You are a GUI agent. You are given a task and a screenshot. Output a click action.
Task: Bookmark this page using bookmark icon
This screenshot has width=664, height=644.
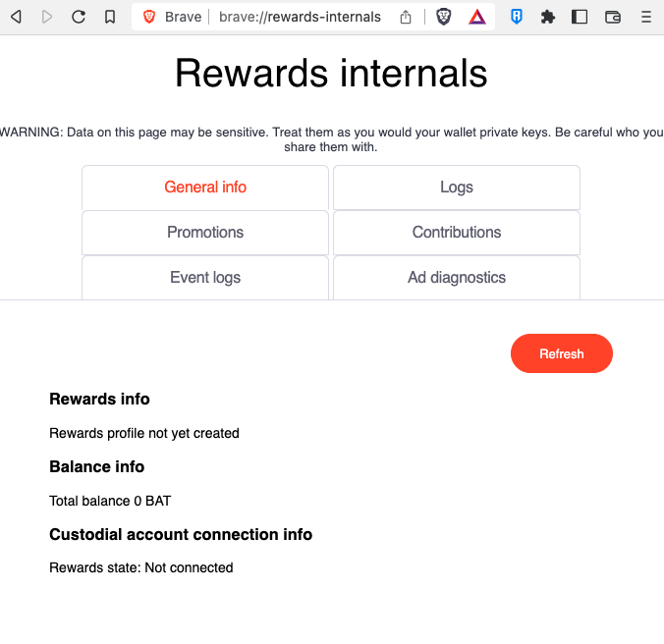tap(110, 17)
